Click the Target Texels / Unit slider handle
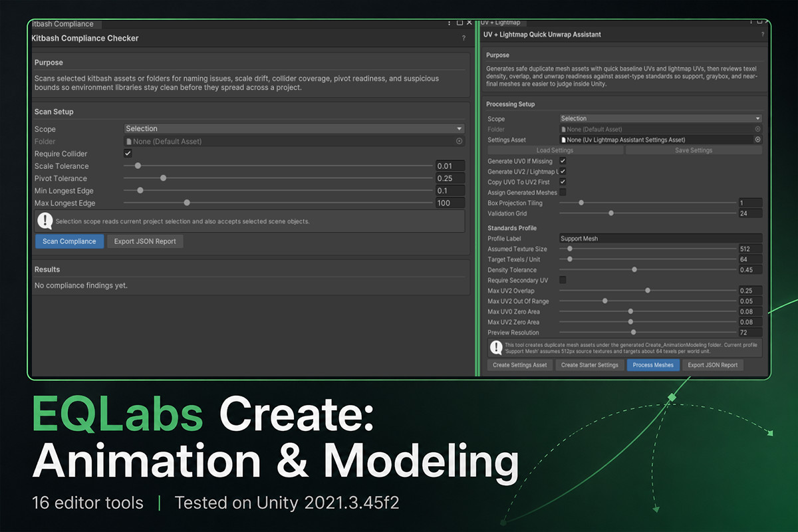This screenshot has height=532, width=798. (x=570, y=259)
